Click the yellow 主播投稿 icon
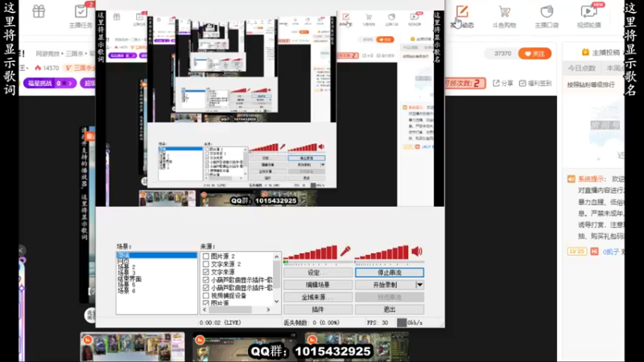The height and width of the screenshot is (362, 644). (585, 52)
